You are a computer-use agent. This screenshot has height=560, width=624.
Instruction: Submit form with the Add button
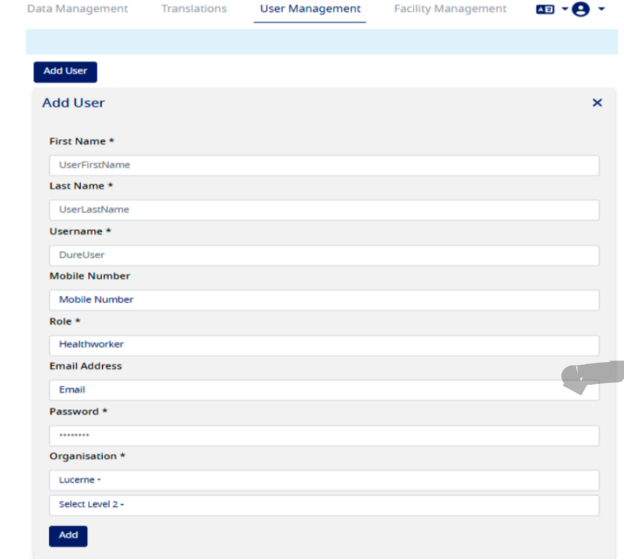click(x=68, y=536)
